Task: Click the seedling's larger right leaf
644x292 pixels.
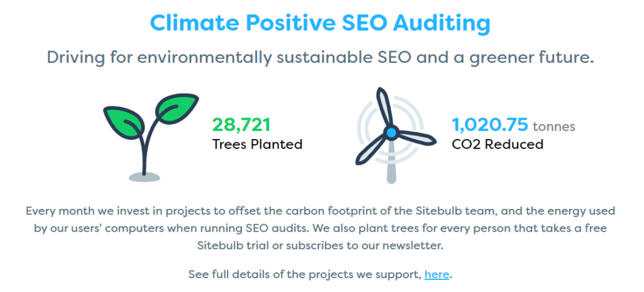Action: click(178, 107)
